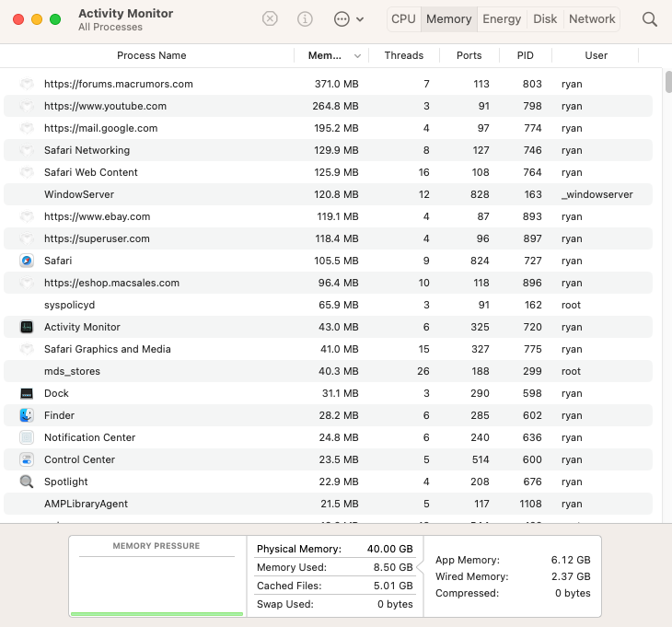Image resolution: width=672 pixels, height=627 pixels.
Task: Switch to the CPU tab
Action: [x=403, y=18]
